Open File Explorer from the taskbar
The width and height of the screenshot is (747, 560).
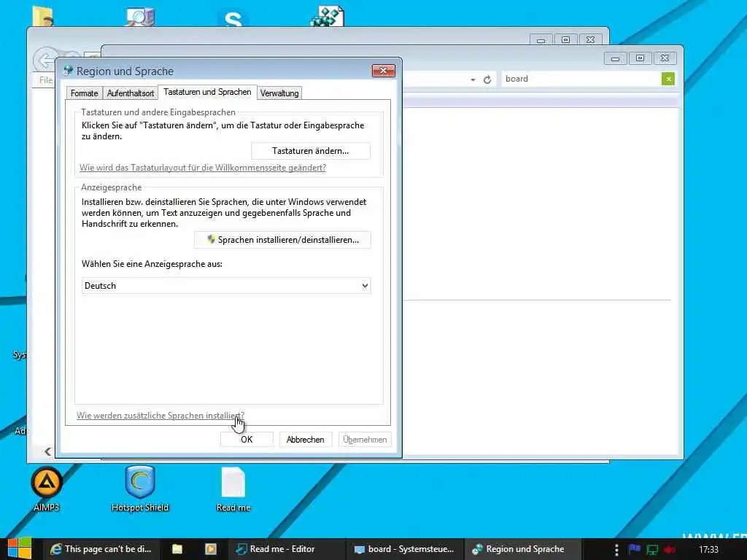(177, 549)
